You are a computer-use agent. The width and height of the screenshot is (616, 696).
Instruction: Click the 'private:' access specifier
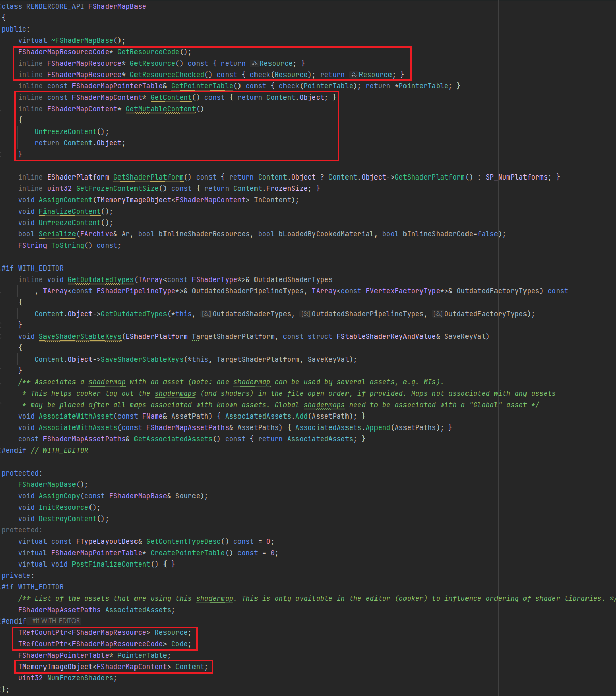coord(18,575)
